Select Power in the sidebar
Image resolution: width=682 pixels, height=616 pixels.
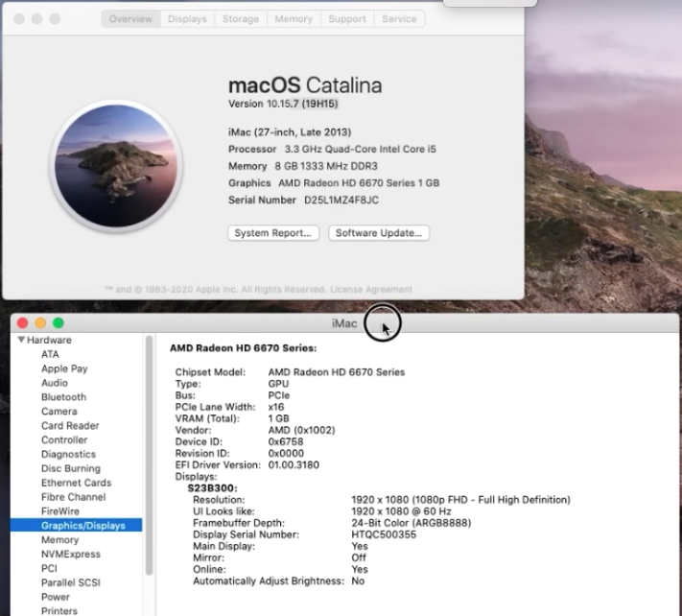click(x=56, y=597)
